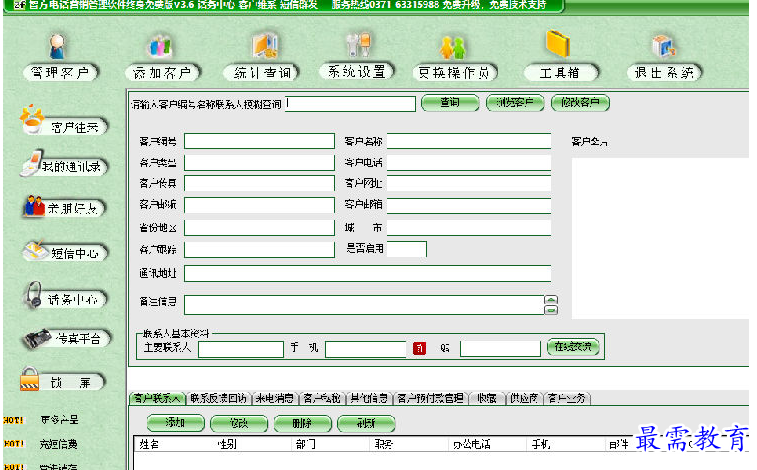The image size is (757, 470).
Task: Click the 客户传真 input field
Action: pyautogui.click(x=259, y=183)
